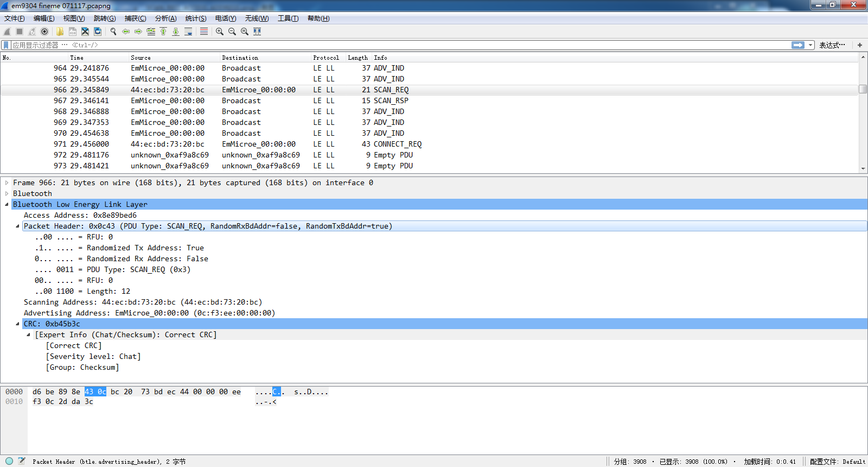
Task: Reload the capture file icon
Action: coord(98,31)
